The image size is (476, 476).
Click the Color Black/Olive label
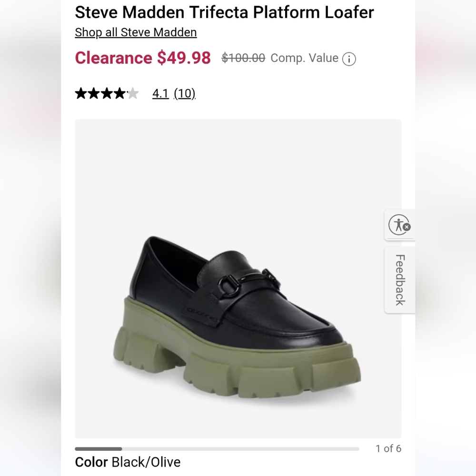(x=128, y=462)
